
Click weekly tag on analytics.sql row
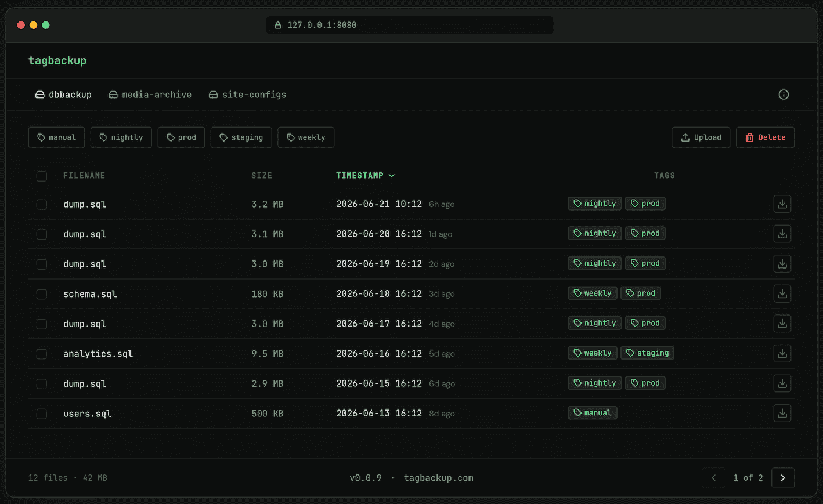coord(593,353)
